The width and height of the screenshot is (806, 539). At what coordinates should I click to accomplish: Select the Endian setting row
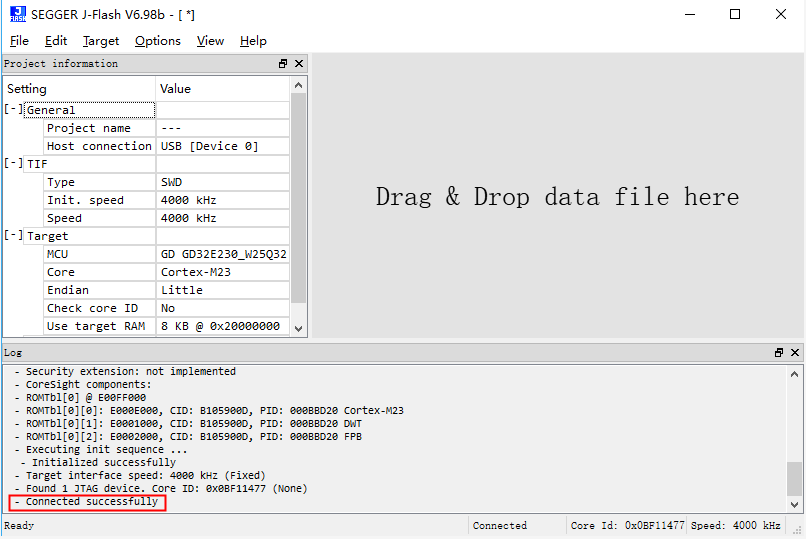tap(99, 290)
